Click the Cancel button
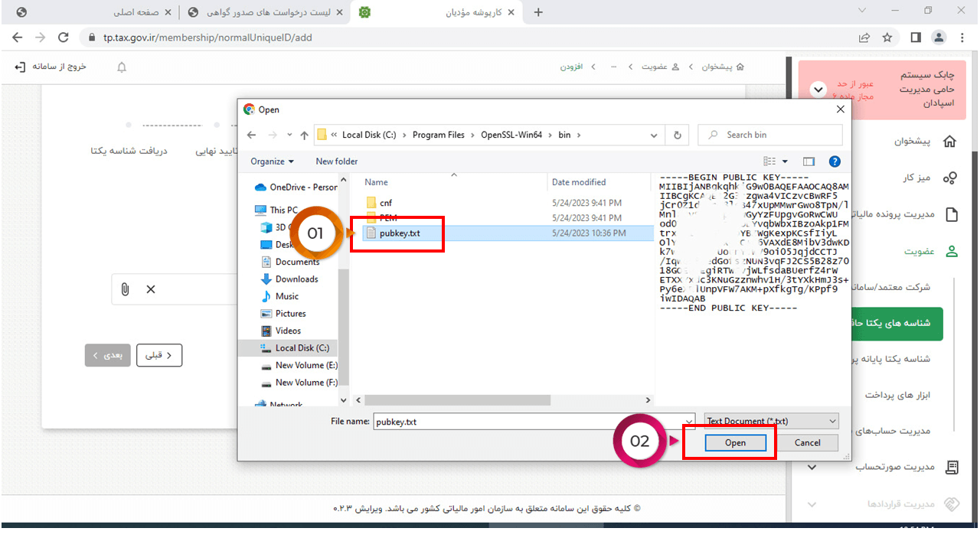The image size is (980, 551). tap(807, 443)
